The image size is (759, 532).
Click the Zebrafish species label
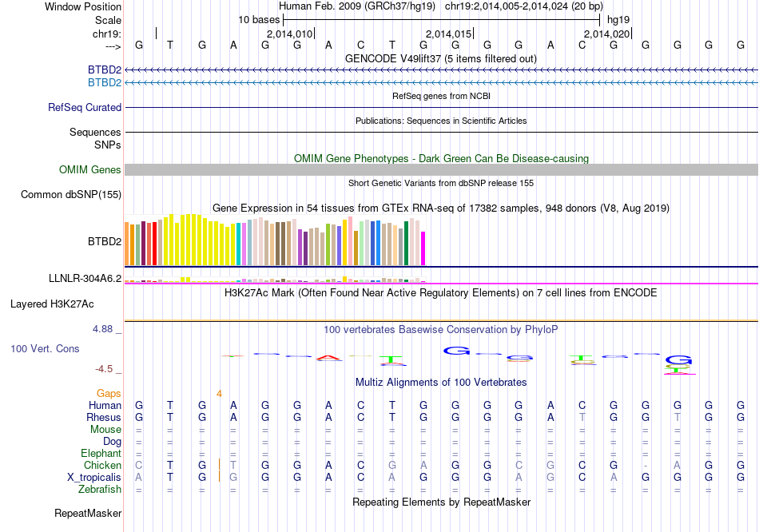click(x=99, y=489)
